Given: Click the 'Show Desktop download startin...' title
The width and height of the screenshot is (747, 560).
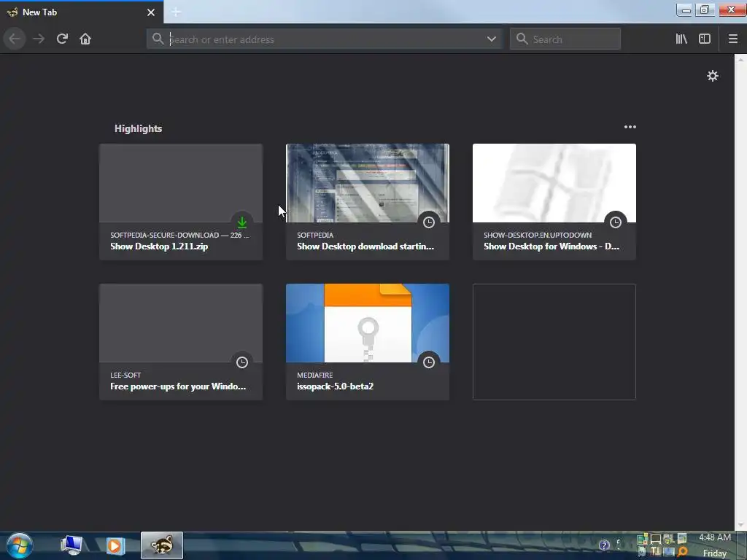Looking at the screenshot, I should click(365, 246).
